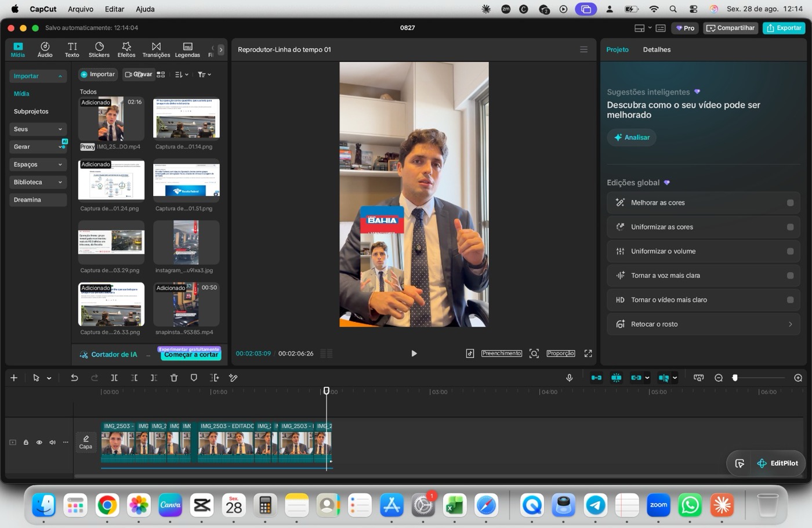Click the Cortador de IA icon
812x528 pixels.
84,355
